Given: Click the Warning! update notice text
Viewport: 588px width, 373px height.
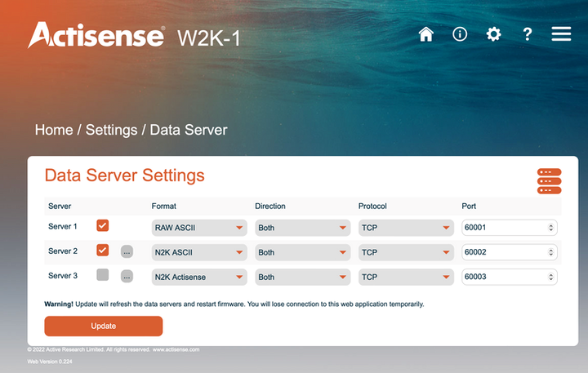Looking at the screenshot, I should (x=234, y=304).
